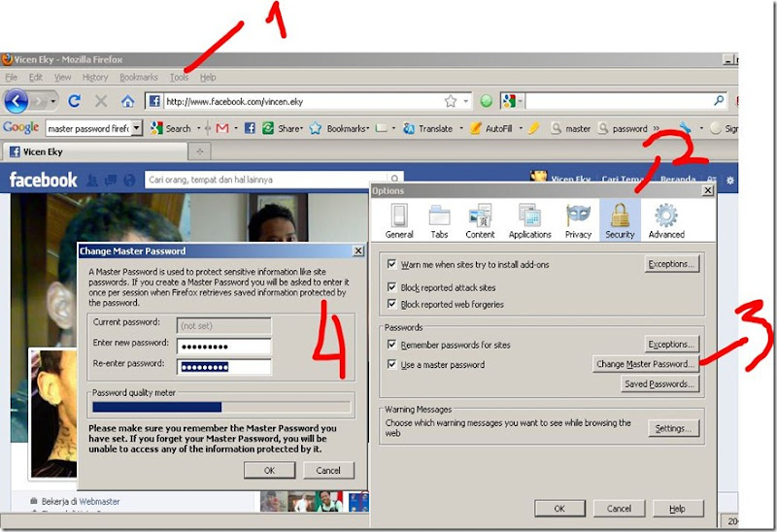
Task: Click the magnifier icon in search box
Action: pyautogui.click(x=719, y=101)
